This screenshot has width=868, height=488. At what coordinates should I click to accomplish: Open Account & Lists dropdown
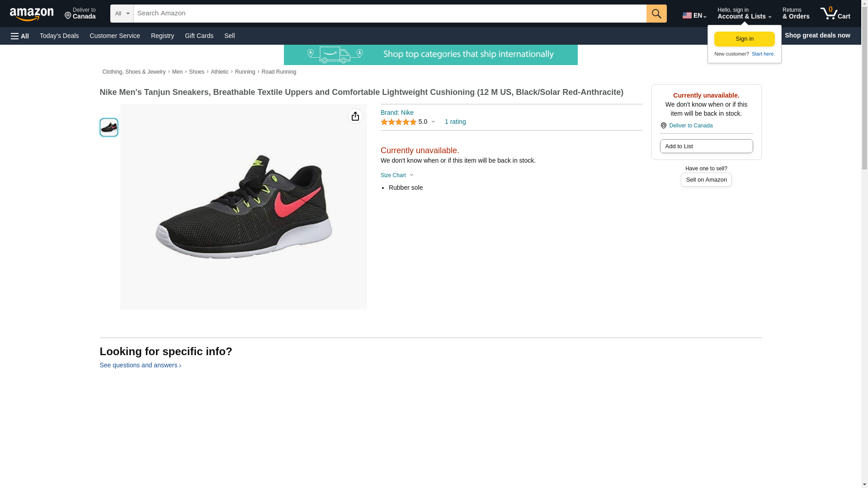[744, 14]
